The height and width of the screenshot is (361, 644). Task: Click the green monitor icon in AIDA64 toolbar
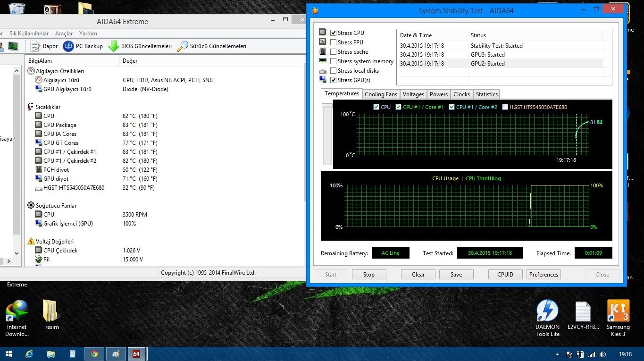(13, 46)
